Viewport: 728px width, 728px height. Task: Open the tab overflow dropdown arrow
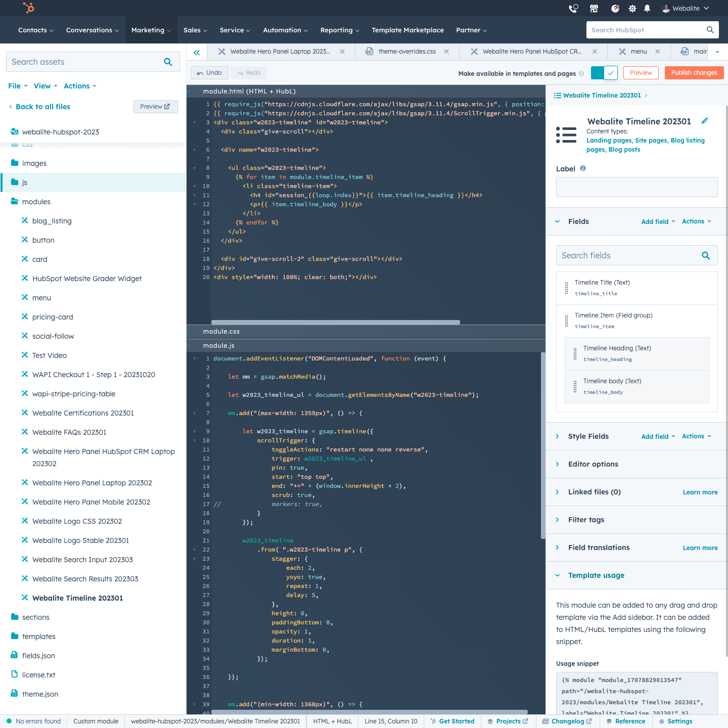717,52
